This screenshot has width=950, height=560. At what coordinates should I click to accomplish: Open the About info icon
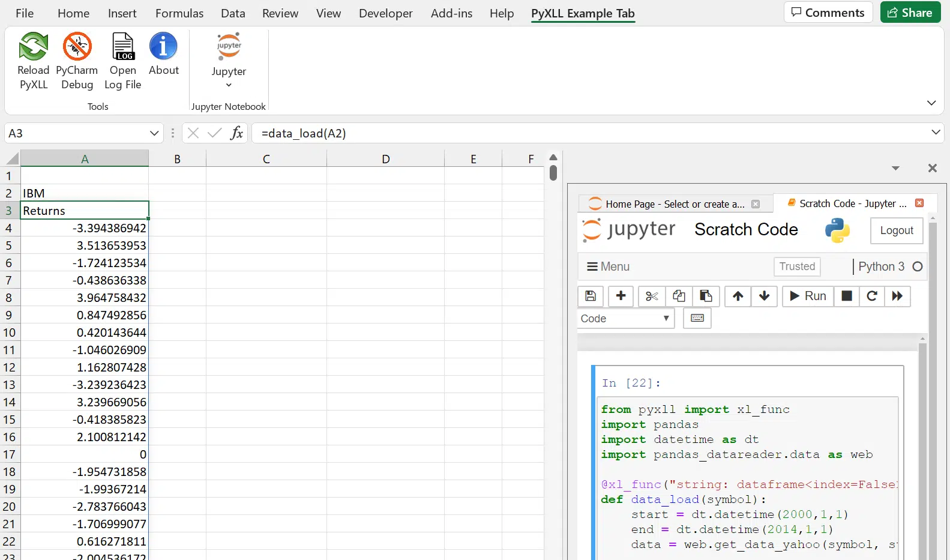pos(163,47)
